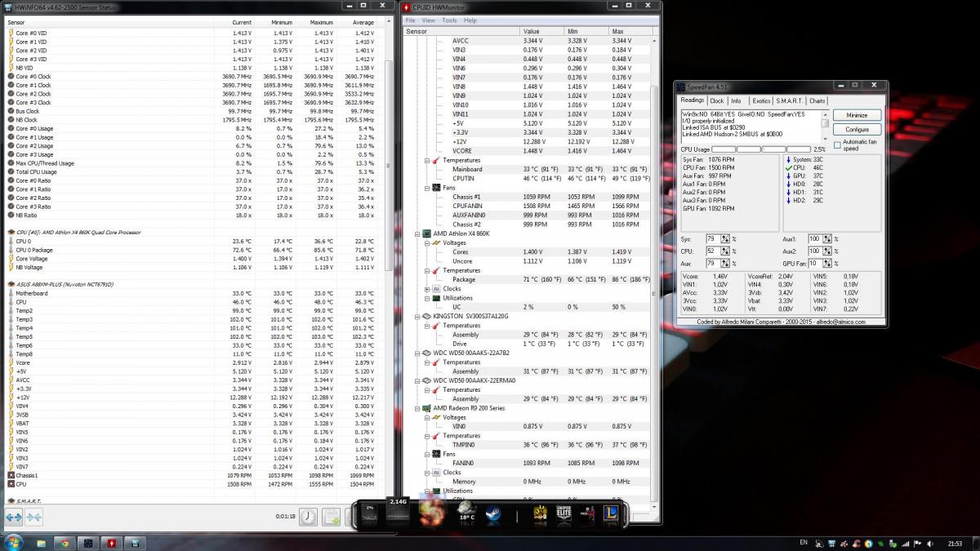Click the GPU Fan speed spinner arrows
Screen dimensions: 980x551
pyautogui.click(x=828, y=264)
